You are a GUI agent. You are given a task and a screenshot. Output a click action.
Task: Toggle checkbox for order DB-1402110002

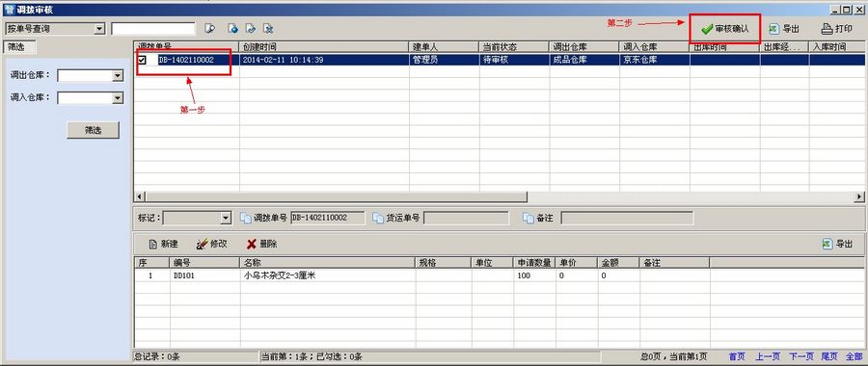pyautogui.click(x=143, y=60)
